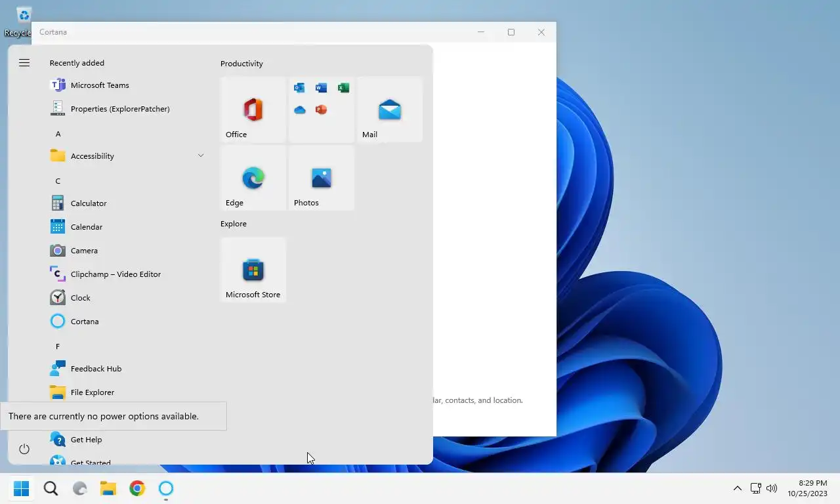Launch Calendar from the app list
The width and height of the screenshot is (840, 504).
point(127,227)
